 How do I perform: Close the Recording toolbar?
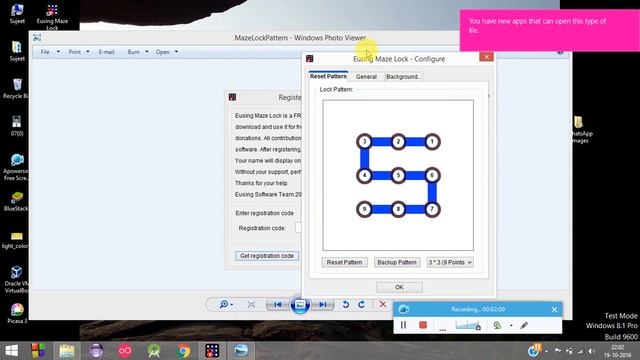coord(554,309)
